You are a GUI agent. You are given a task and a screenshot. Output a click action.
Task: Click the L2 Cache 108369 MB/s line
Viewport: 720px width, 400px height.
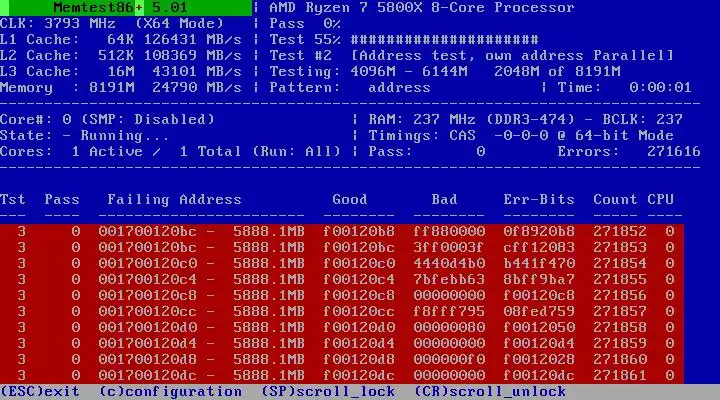tap(121, 56)
